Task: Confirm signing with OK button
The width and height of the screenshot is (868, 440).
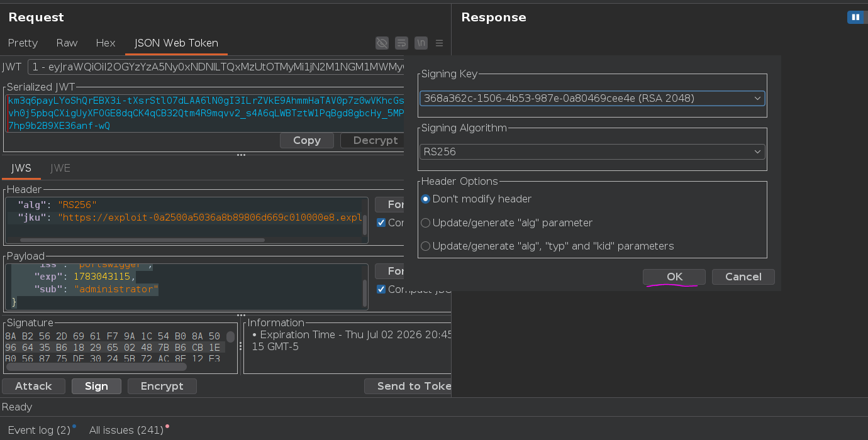Action: point(674,277)
